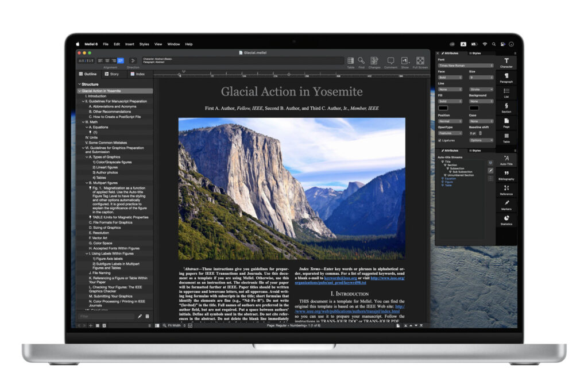The height and width of the screenshot is (392, 588).
Task: Open the Comment tool in toolbar
Action: 390,60
